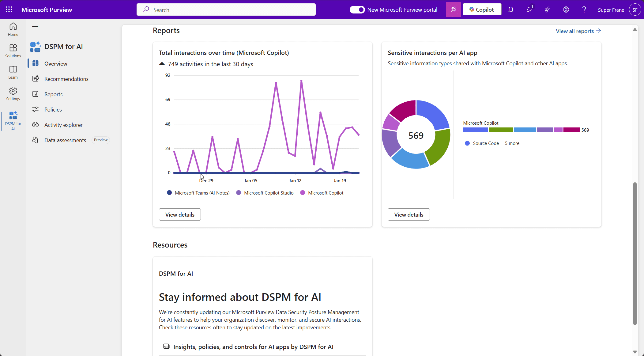Viewport: 644px width, 356px height.
Task: Click the SF account avatar
Action: click(x=635, y=10)
